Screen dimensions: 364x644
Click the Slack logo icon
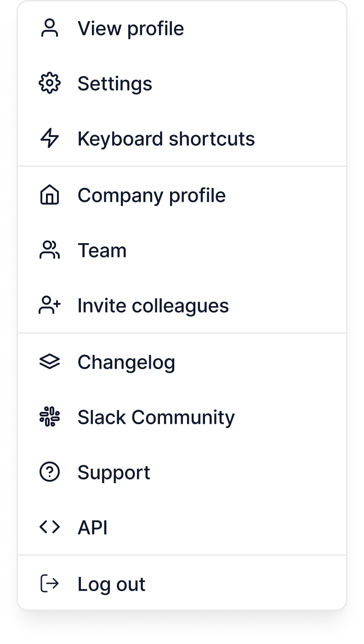pos(50,417)
